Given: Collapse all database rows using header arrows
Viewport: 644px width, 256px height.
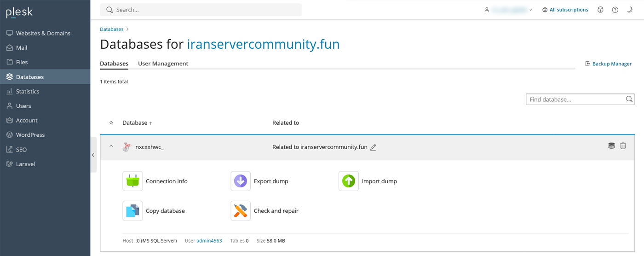Looking at the screenshot, I should (111, 123).
